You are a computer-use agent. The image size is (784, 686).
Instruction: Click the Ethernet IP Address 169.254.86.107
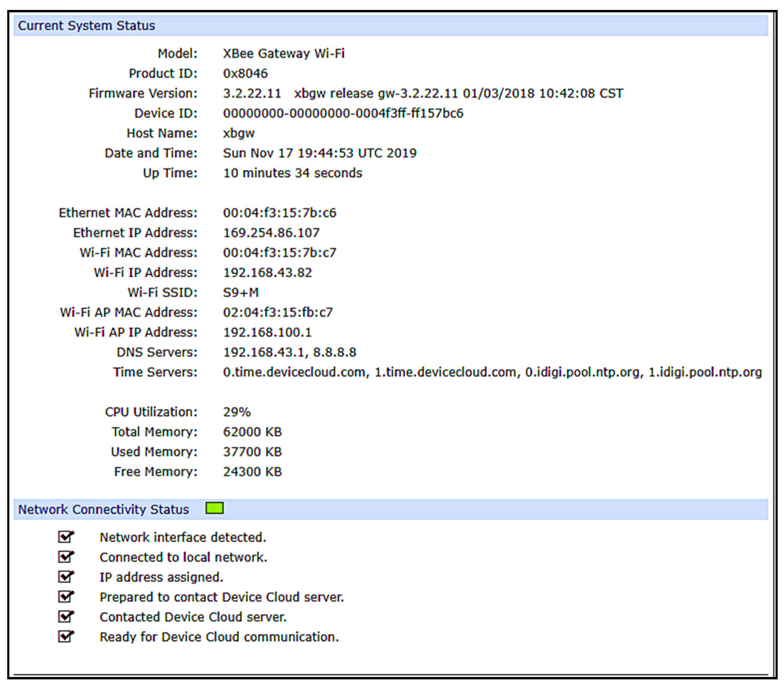271,233
